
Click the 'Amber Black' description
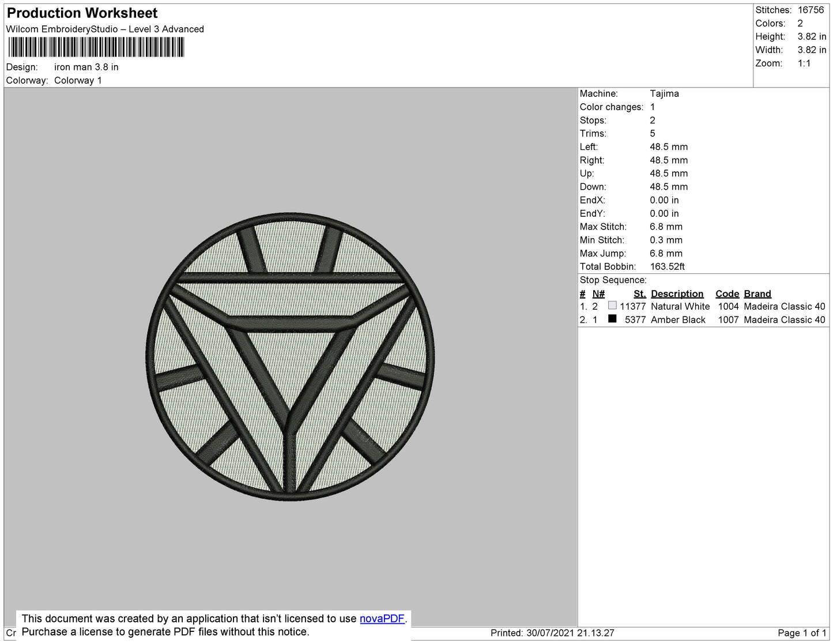[678, 320]
